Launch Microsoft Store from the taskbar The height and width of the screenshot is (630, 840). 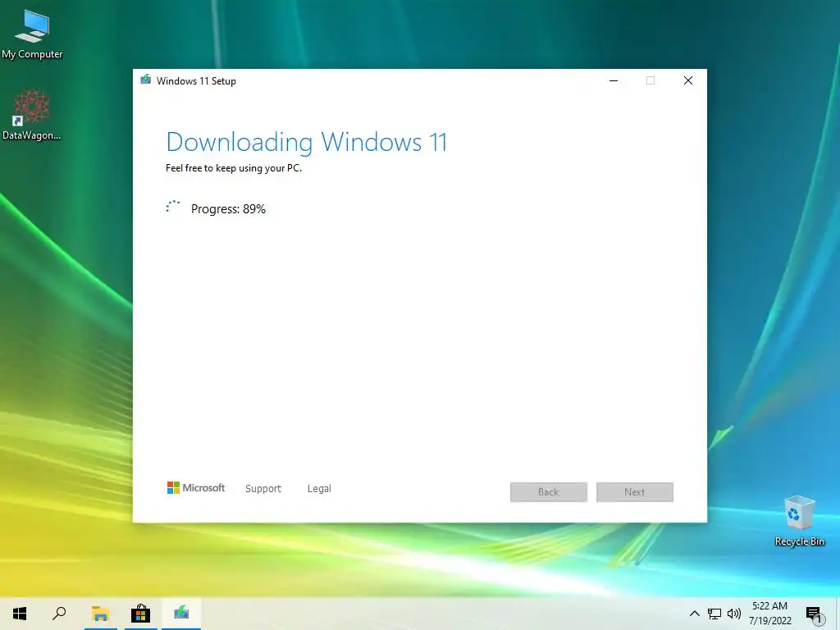(140, 614)
